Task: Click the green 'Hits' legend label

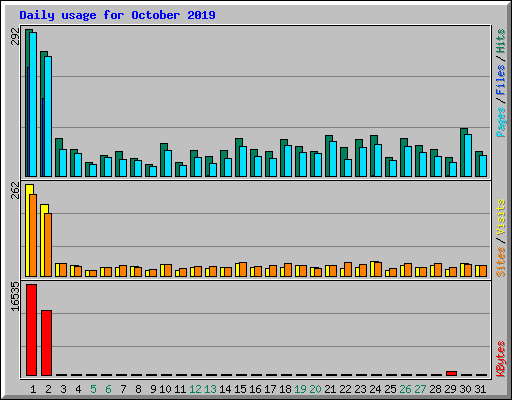Action: pyautogui.click(x=500, y=41)
